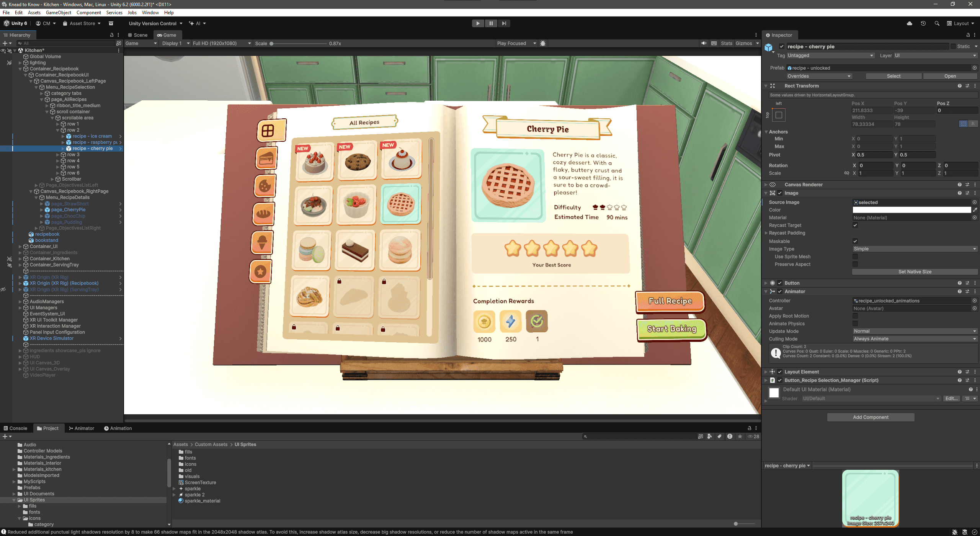Click the Set Native Size button

pos(915,272)
